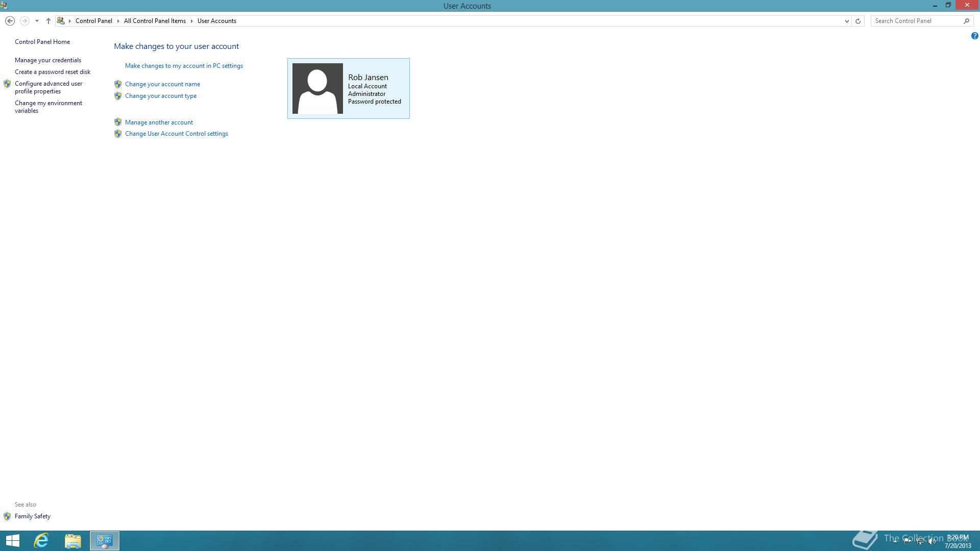The image size is (980, 551).
Task: Open the recent locations dropdown arrow
Action: click(37, 21)
